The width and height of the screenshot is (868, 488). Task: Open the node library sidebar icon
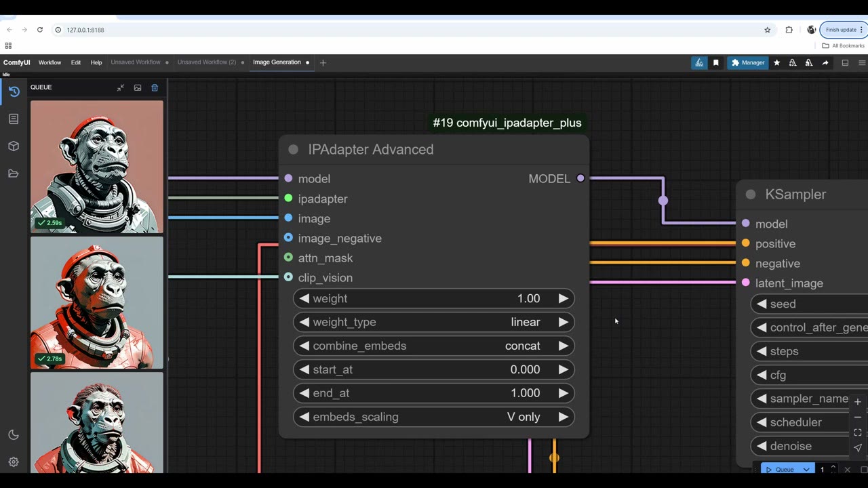(14, 119)
